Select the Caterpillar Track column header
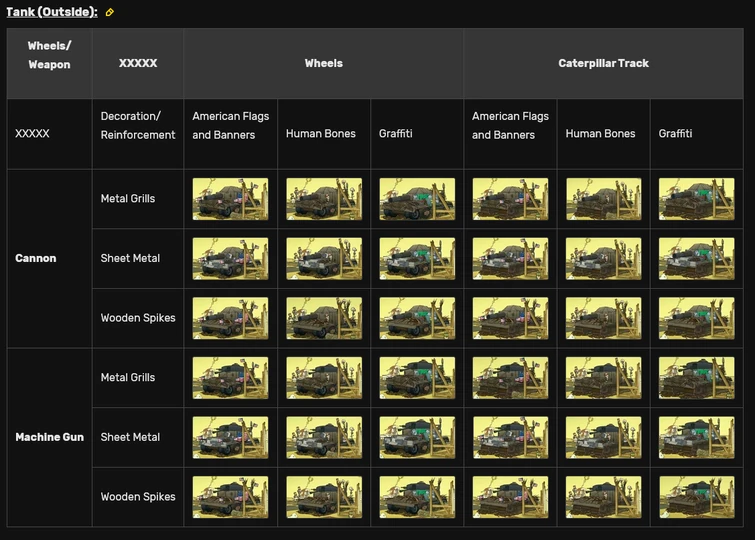755x540 pixels. click(x=603, y=63)
